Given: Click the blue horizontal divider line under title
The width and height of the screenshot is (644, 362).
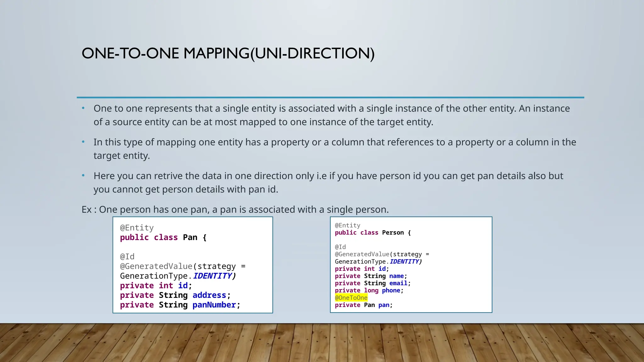Looking at the screenshot, I should point(330,97).
